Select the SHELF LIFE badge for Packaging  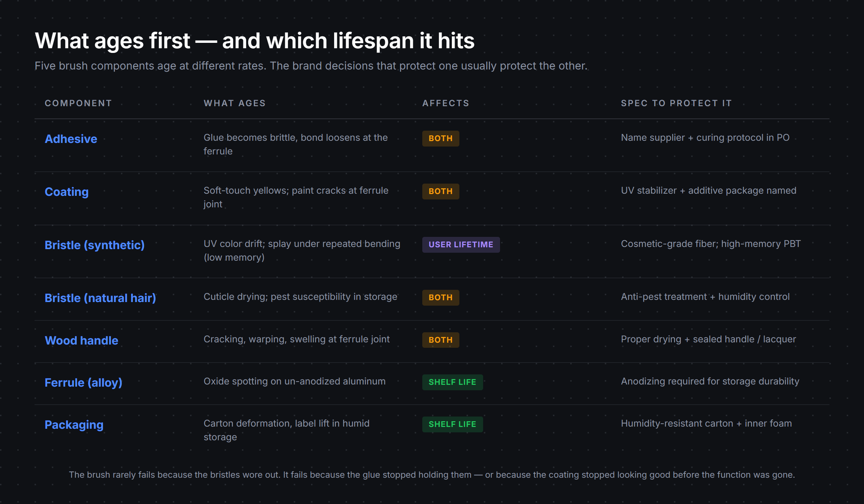point(453,424)
